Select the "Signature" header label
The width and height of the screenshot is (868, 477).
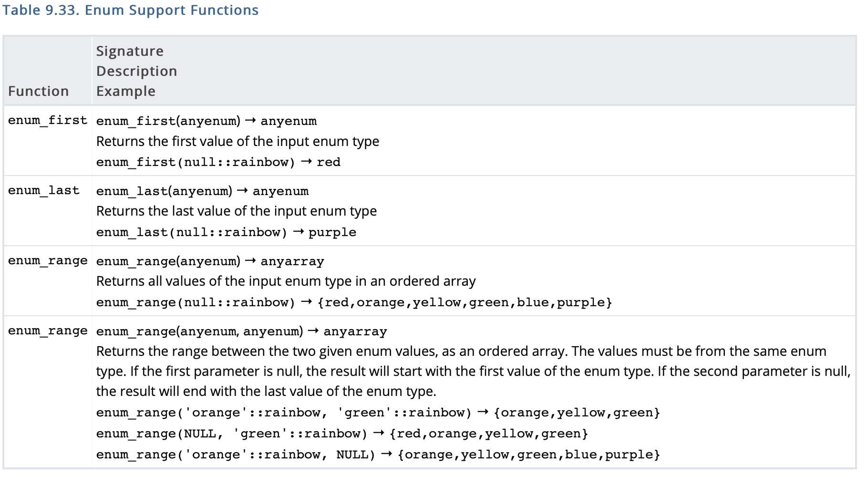point(130,51)
